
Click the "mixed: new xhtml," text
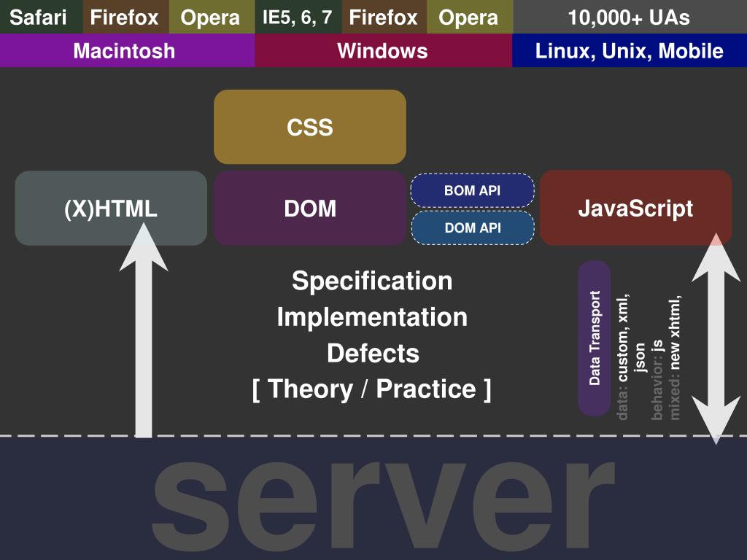tap(675, 357)
